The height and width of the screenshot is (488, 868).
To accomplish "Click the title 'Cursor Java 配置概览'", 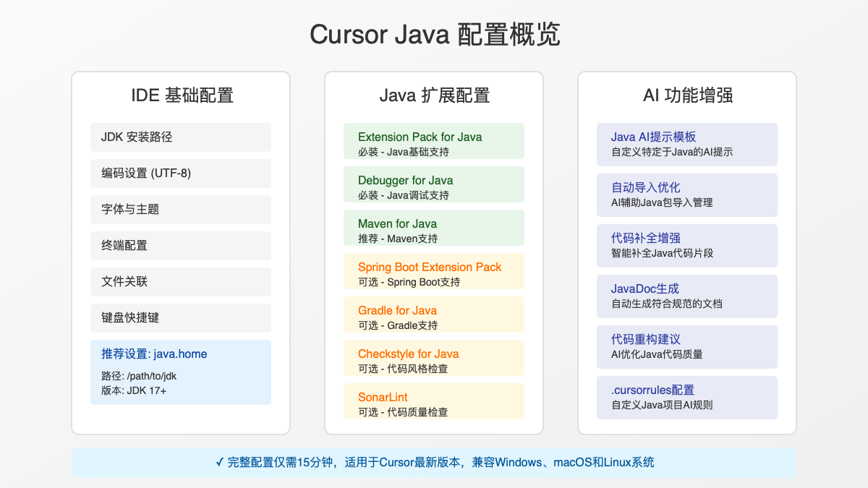I will 434,35.
